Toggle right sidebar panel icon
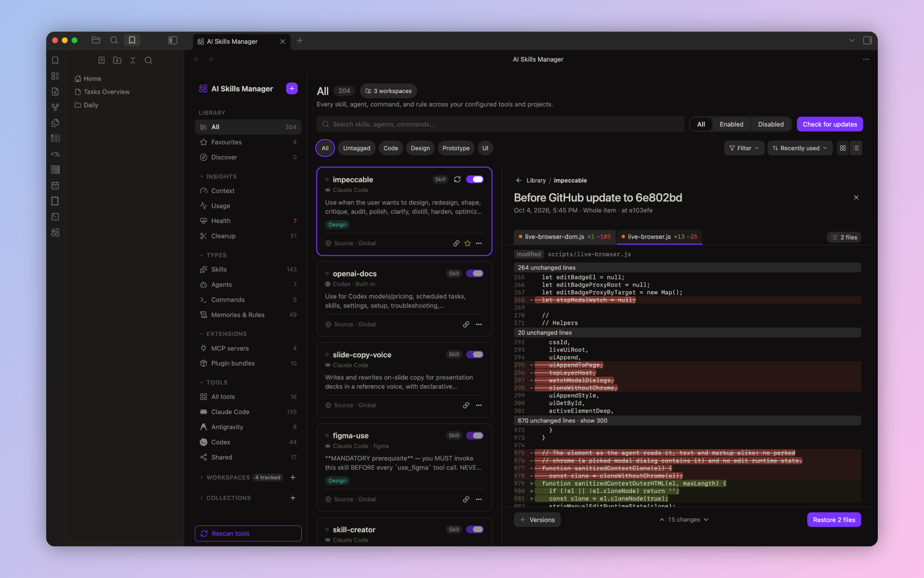Screen dimensions: 924x578 [x=867, y=40]
